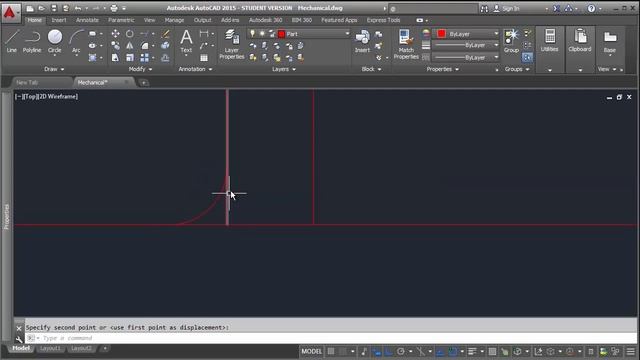The height and width of the screenshot is (360, 640).
Task: Click the search box in title bar
Action: 433,9
